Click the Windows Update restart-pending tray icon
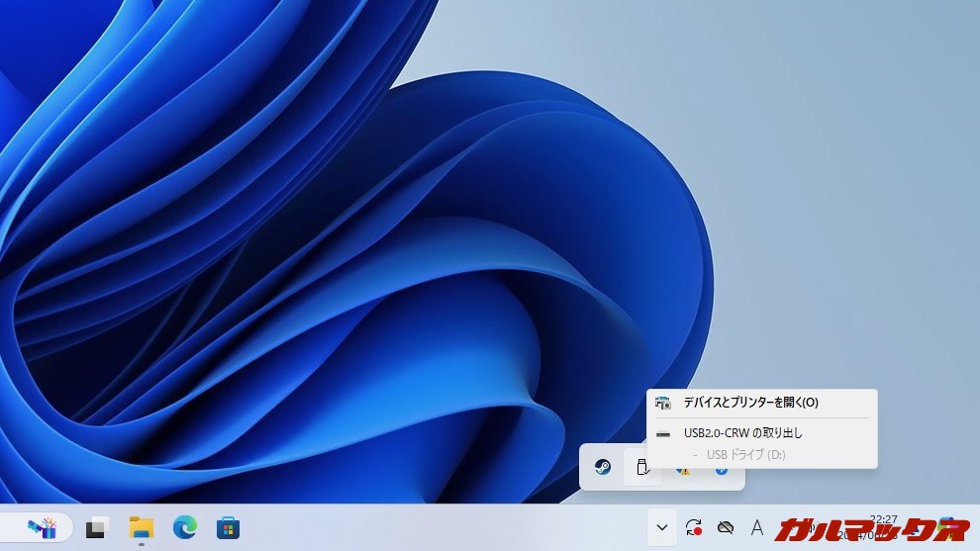980x551 pixels. pyautogui.click(x=694, y=527)
